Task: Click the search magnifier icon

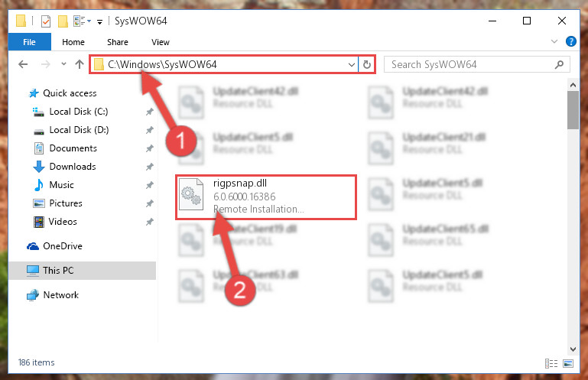Action: pyautogui.click(x=559, y=64)
